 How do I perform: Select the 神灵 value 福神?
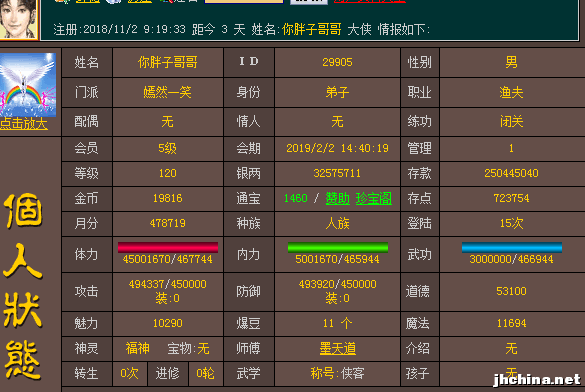click(x=138, y=349)
